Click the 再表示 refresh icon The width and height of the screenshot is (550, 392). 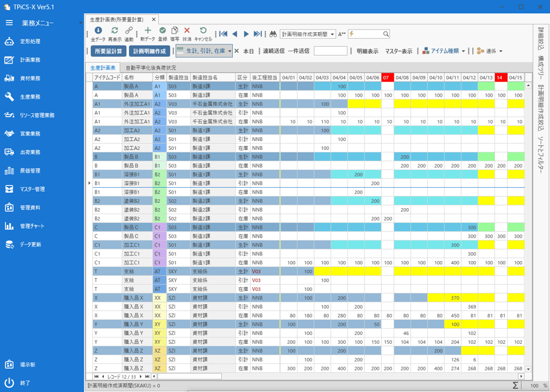click(x=114, y=31)
